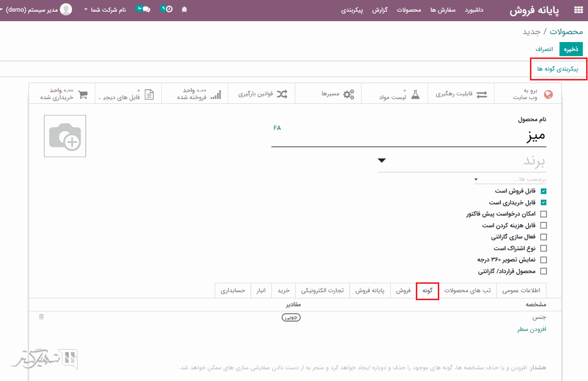This screenshot has height=381, width=588.
Task: Expand the 'برند' dropdown arrow
Action: 382,161
